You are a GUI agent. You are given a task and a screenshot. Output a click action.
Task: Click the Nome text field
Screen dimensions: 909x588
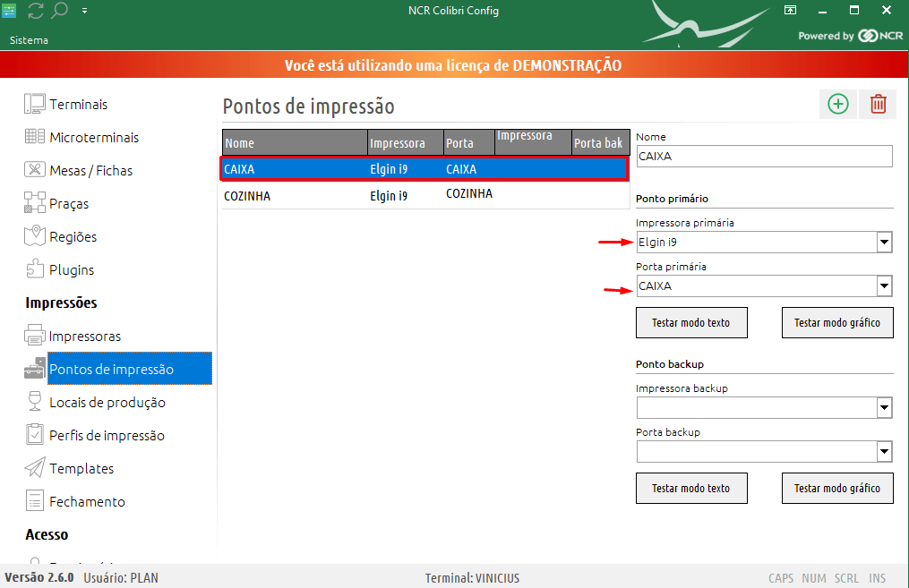point(764,156)
